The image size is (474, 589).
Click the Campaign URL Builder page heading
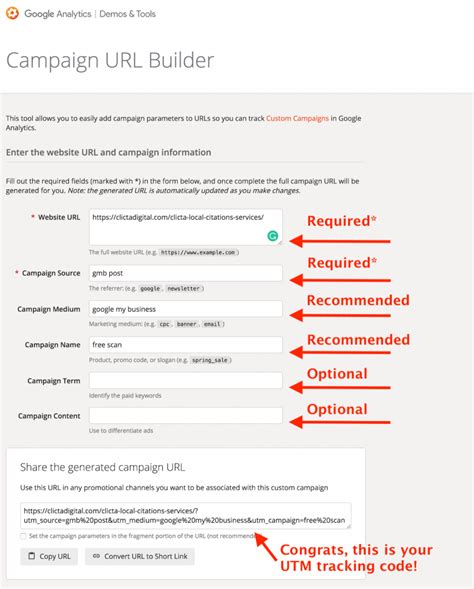point(110,61)
